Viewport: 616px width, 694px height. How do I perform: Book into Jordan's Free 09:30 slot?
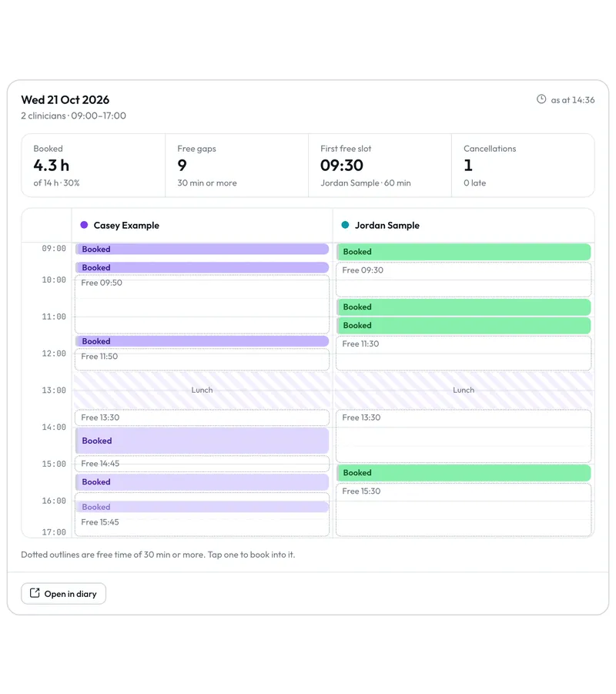pos(464,280)
